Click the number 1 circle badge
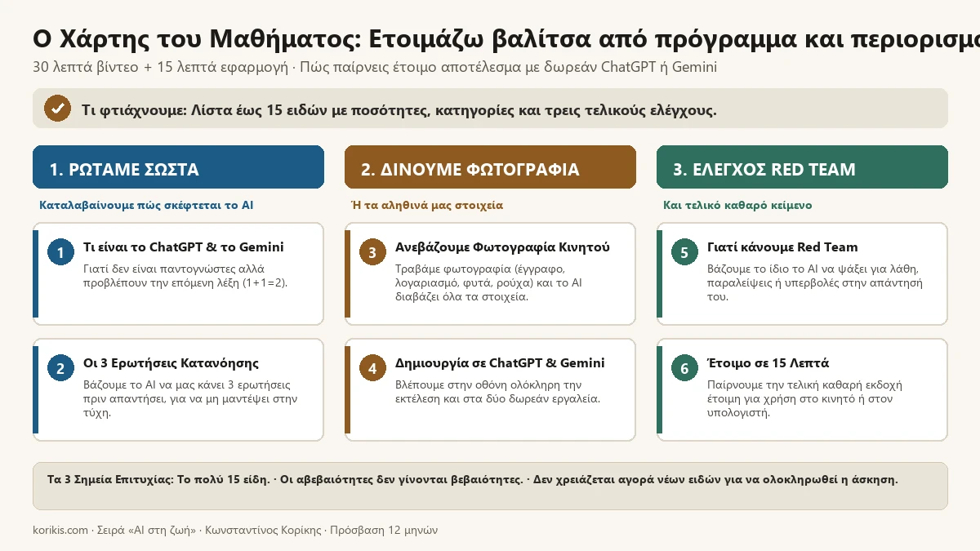Image resolution: width=980 pixels, height=551 pixels. (60, 253)
